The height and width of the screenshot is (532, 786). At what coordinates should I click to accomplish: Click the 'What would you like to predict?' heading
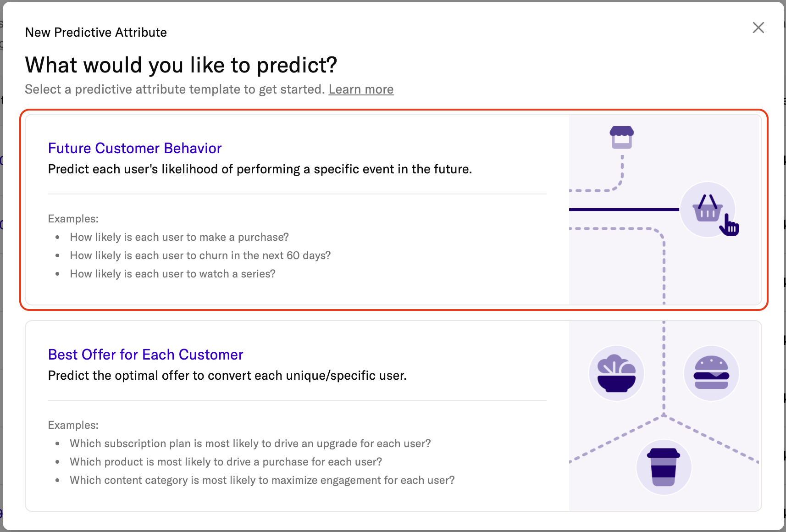coord(181,65)
